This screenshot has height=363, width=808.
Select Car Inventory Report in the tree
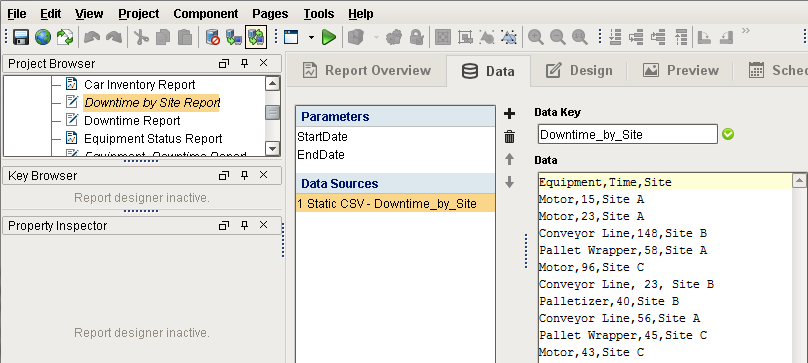(139, 85)
